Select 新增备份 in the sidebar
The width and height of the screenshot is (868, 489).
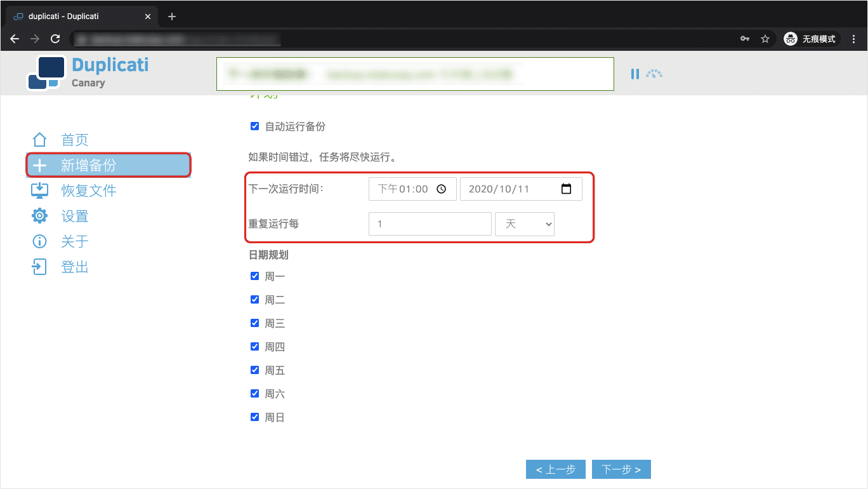point(108,165)
